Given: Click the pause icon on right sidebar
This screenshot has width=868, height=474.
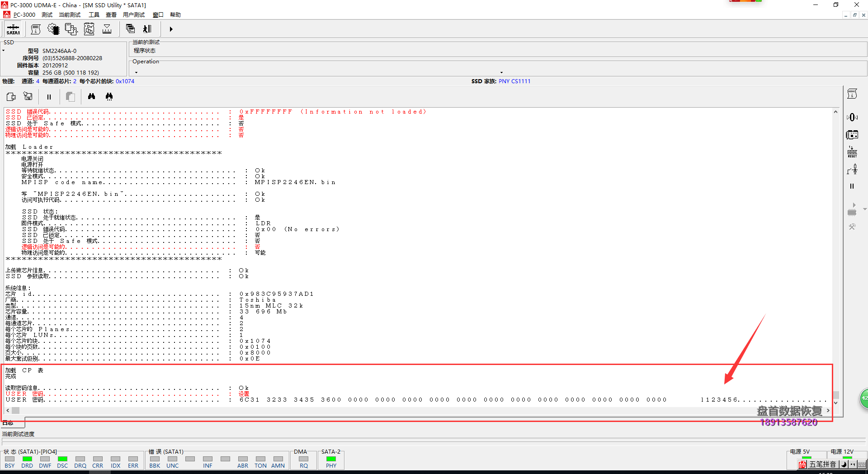Looking at the screenshot, I should [852, 186].
